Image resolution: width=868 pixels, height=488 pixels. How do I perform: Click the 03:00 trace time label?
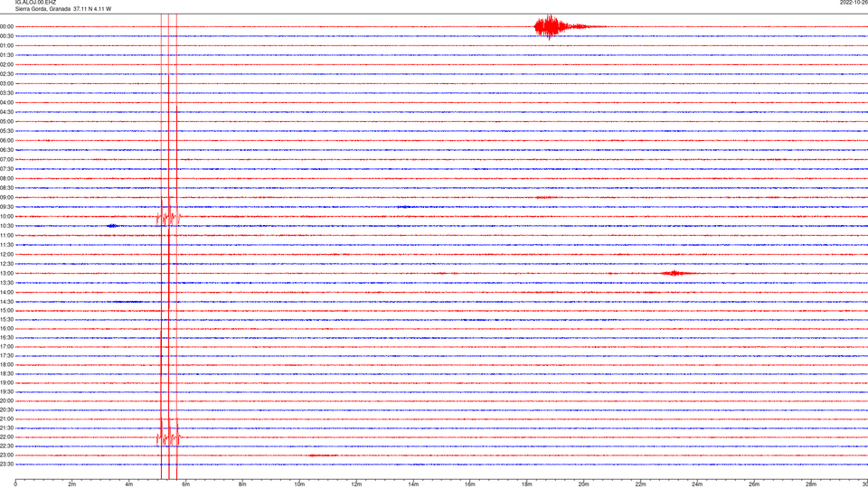(x=7, y=83)
